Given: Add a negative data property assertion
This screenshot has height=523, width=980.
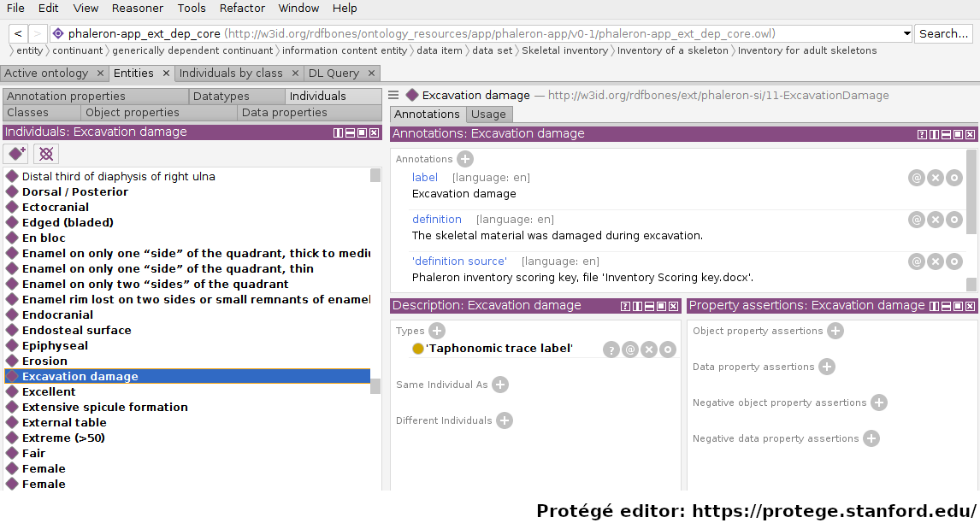Looking at the screenshot, I should tap(871, 438).
